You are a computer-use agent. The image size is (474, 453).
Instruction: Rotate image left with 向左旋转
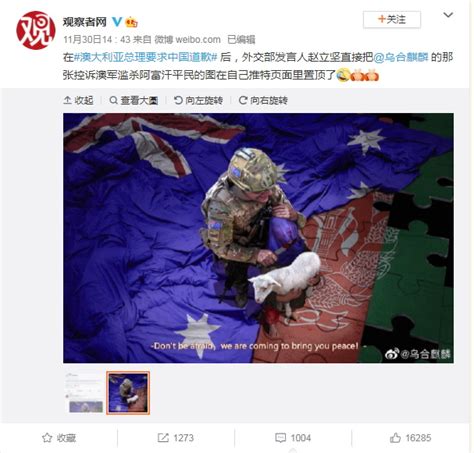(198, 100)
